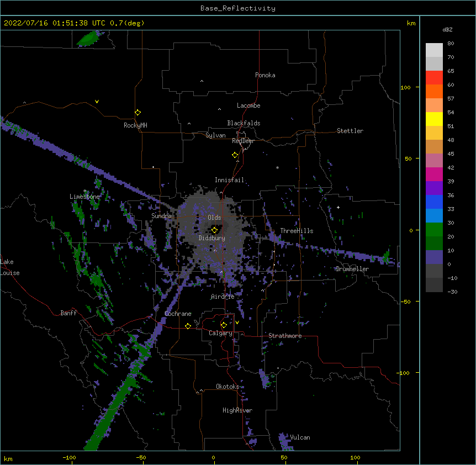Click the Ponoka city label
Image resolution: width=476 pixels, height=465 pixels.
265,75
